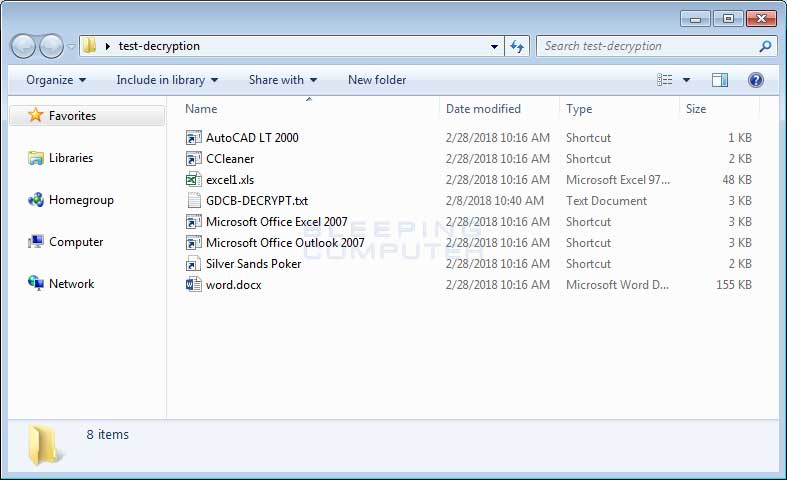Select the file named GDCB-DECRYPT.txt

pyautogui.click(x=257, y=201)
